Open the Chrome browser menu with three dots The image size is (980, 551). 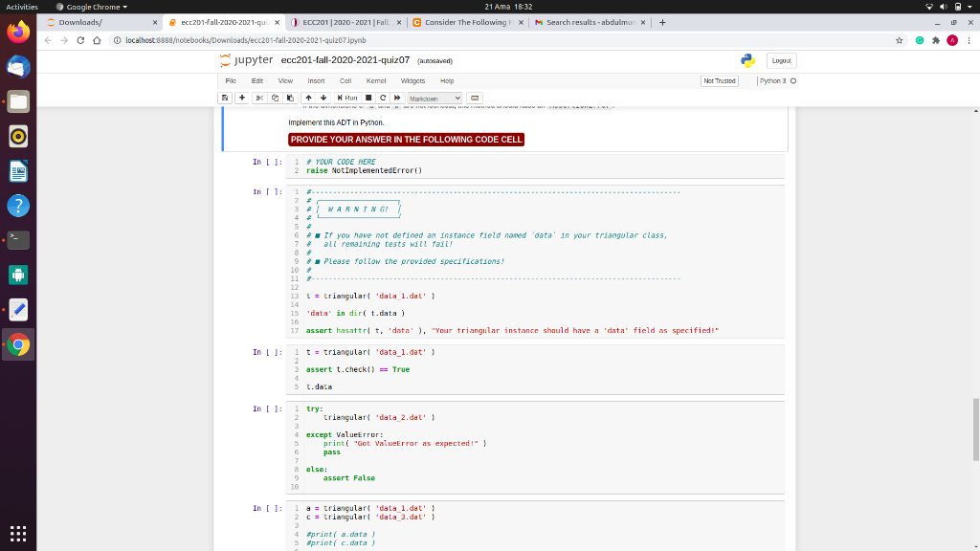coord(969,42)
